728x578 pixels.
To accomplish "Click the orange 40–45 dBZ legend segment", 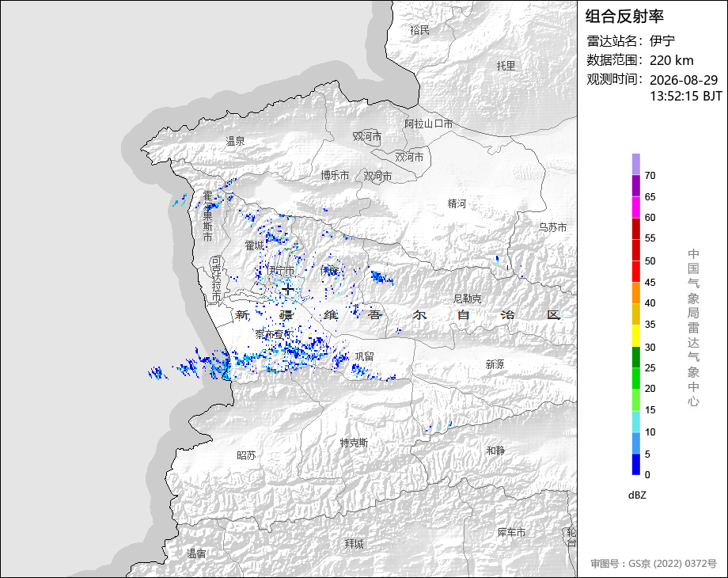I will 636,293.
